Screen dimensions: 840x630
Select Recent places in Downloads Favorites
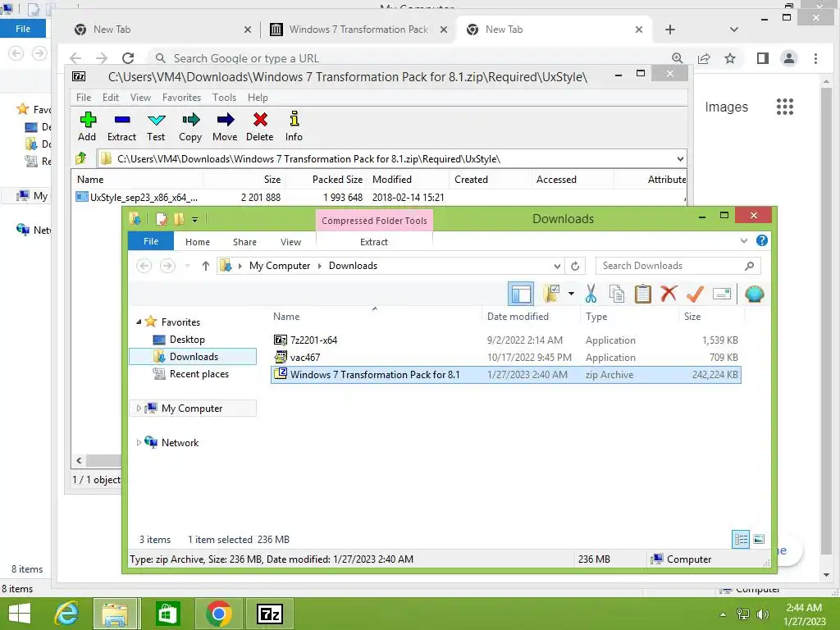click(x=199, y=374)
